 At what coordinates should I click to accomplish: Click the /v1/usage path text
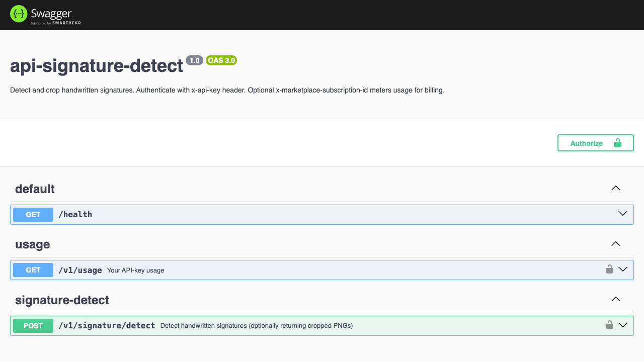tap(80, 270)
